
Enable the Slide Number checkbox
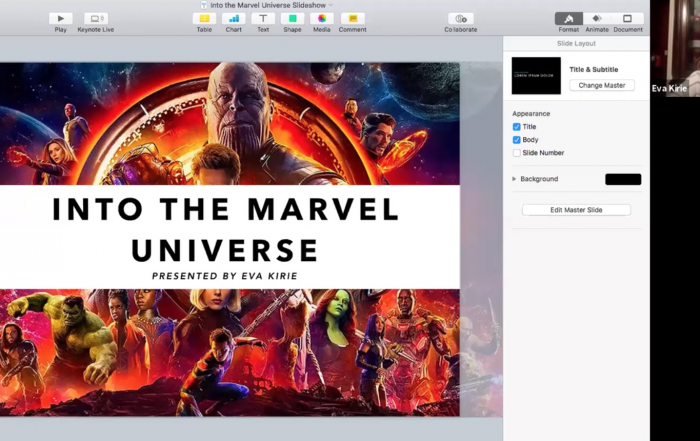(x=517, y=153)
